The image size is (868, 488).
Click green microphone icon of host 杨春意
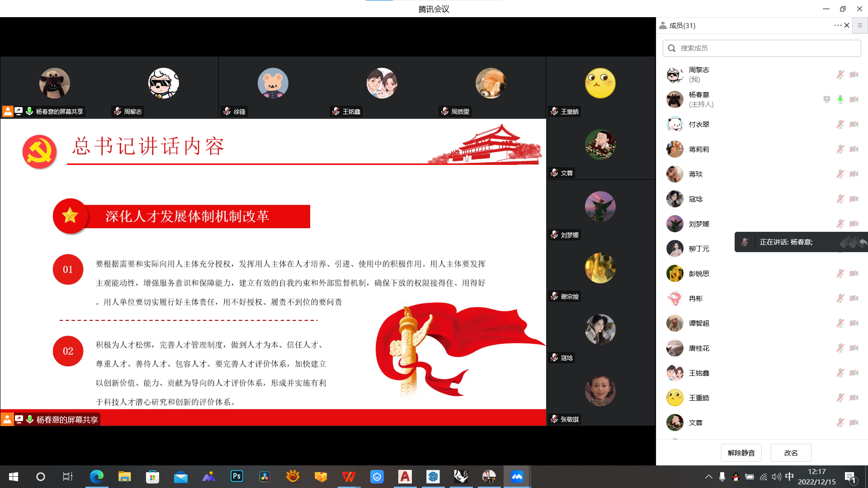pyautogui.click(x=840, y=99)
